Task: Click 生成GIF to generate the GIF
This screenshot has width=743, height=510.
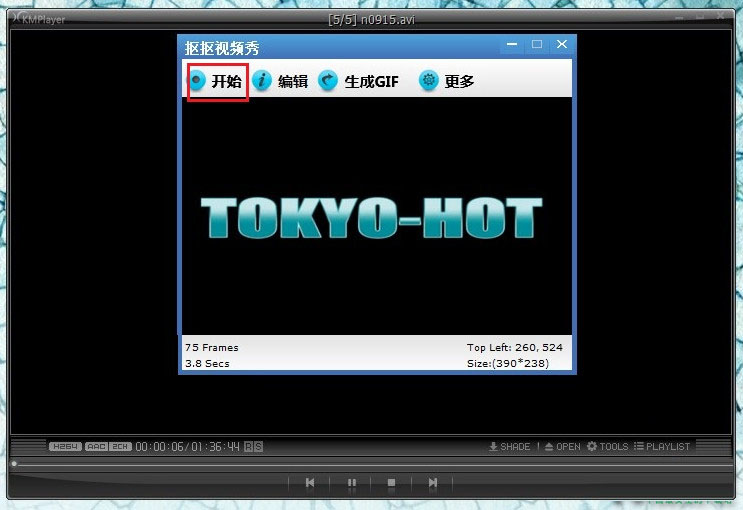Action: 359,81
